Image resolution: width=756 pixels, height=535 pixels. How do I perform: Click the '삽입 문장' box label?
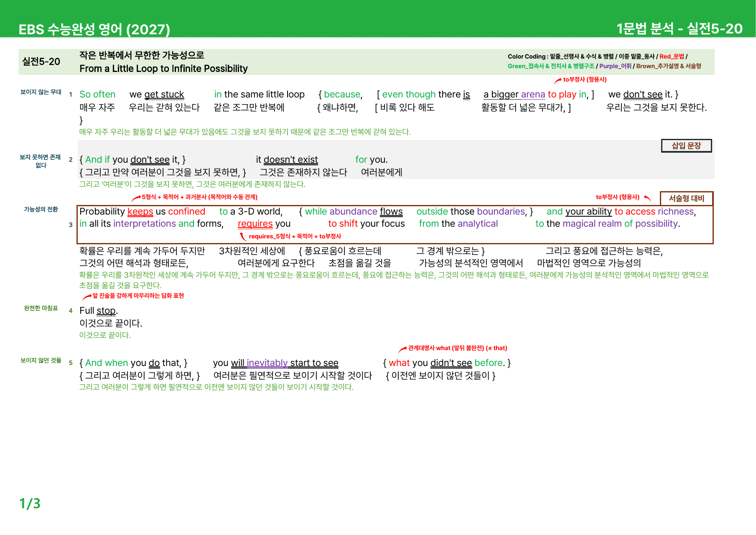point(686,146)
